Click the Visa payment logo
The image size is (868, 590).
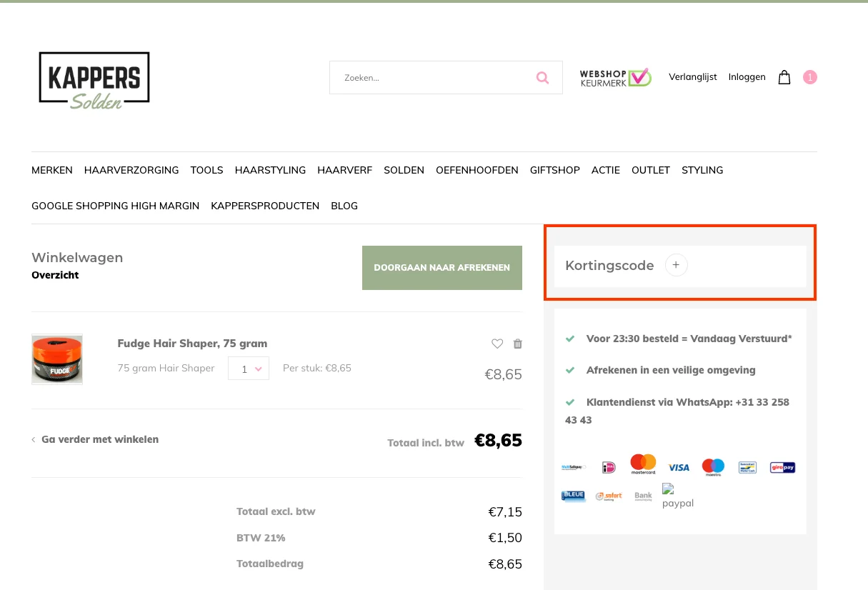(679, 467)
